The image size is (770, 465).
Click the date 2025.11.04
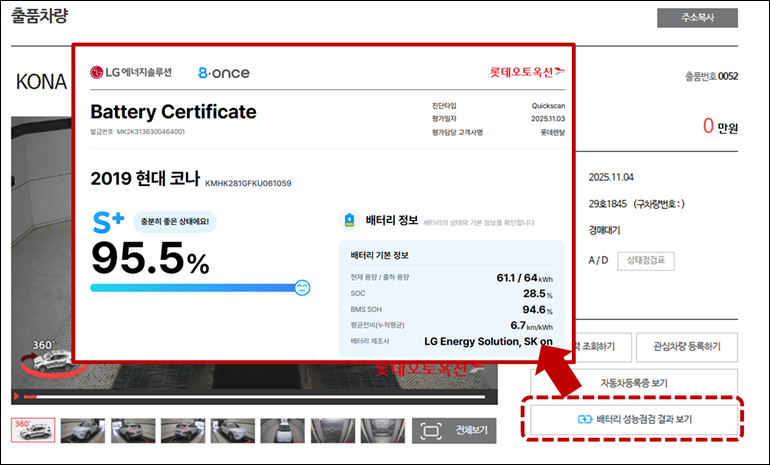click(611, 177)
